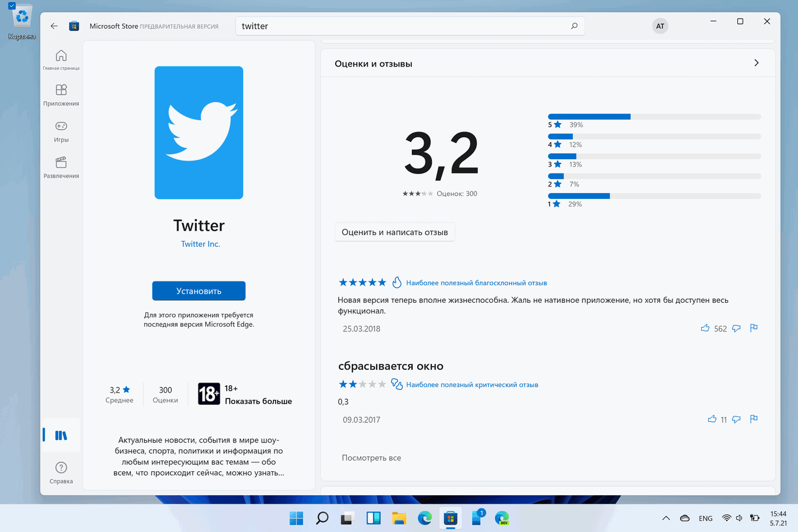
Task: Click the app description starting with Актуальные новости
Action: [x=199, y=456]
